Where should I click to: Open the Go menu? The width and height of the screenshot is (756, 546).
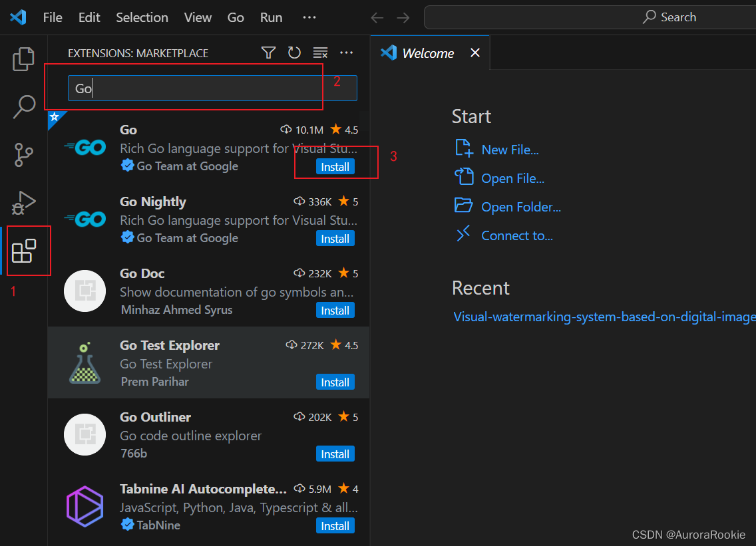click(x=236, y=18)
